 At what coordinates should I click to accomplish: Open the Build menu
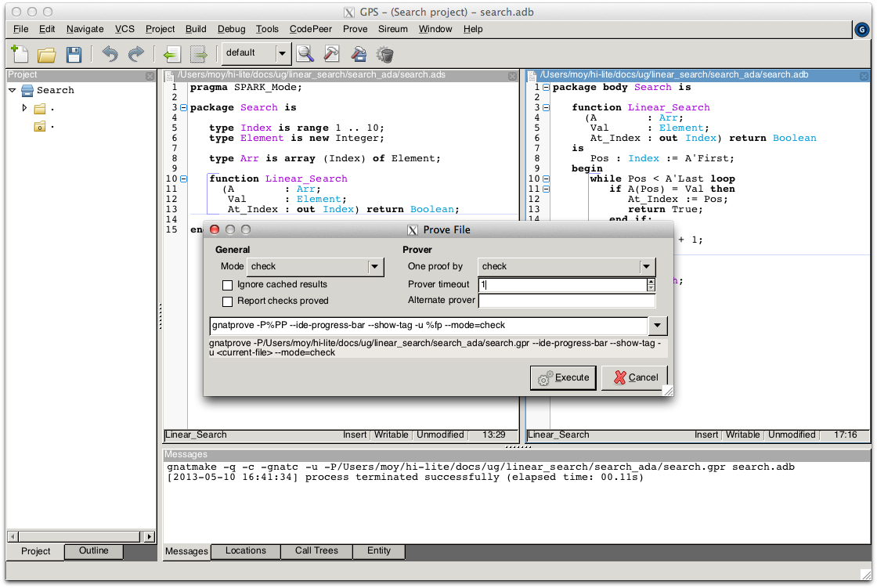[x=196, y=29]
